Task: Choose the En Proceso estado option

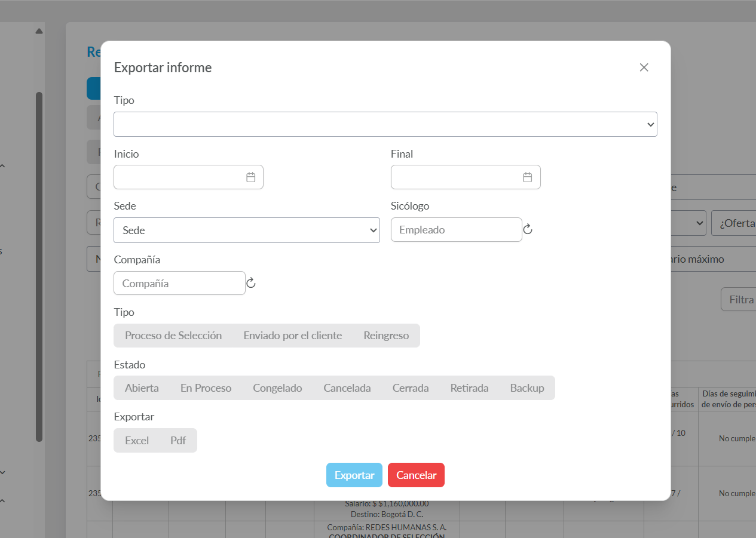Action: [206, 388]
